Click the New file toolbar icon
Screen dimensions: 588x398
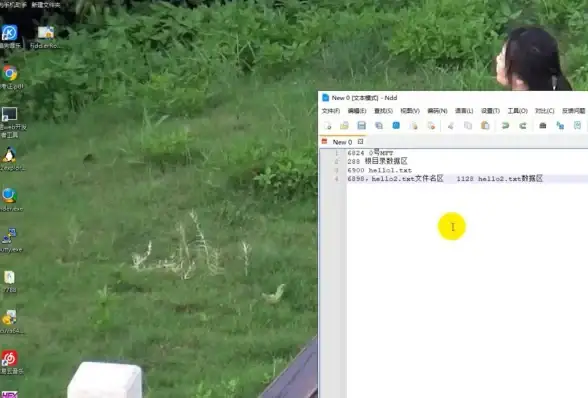tap(327, 126)
